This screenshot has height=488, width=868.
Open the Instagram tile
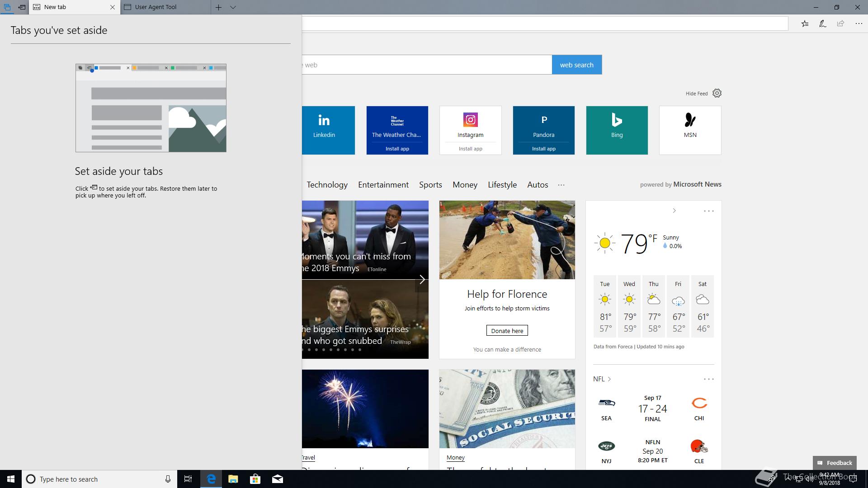coord(470,124)
